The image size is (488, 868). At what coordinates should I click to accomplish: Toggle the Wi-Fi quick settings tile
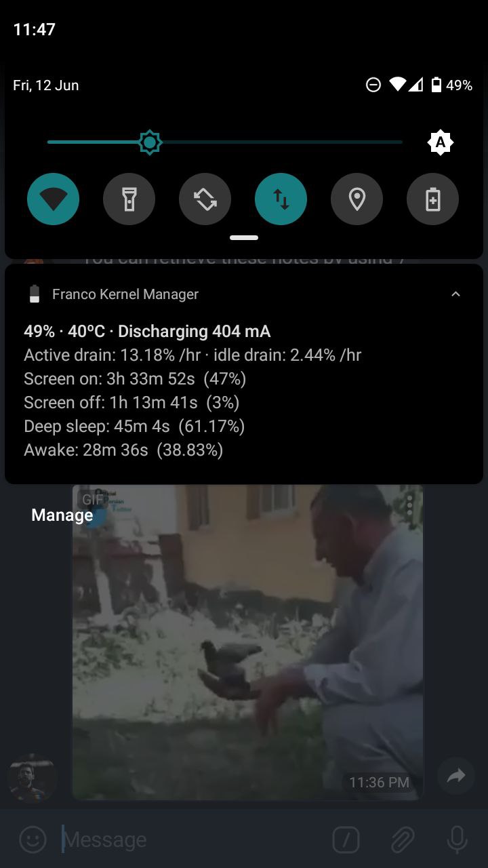pos(53,199)
